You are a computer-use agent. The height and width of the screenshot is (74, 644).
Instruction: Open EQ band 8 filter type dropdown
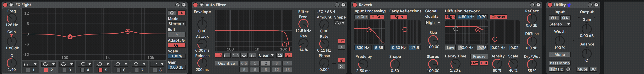pyautogui.click(x=157, y=64)
